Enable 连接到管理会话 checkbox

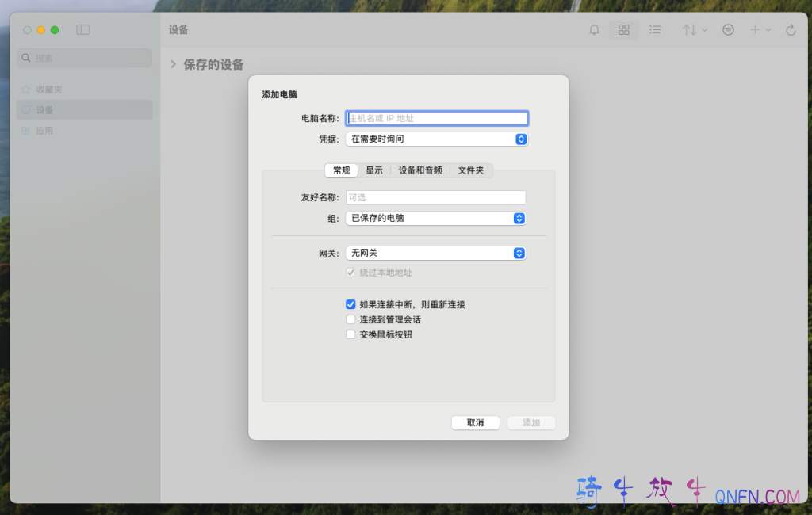[x=350, y=319]
